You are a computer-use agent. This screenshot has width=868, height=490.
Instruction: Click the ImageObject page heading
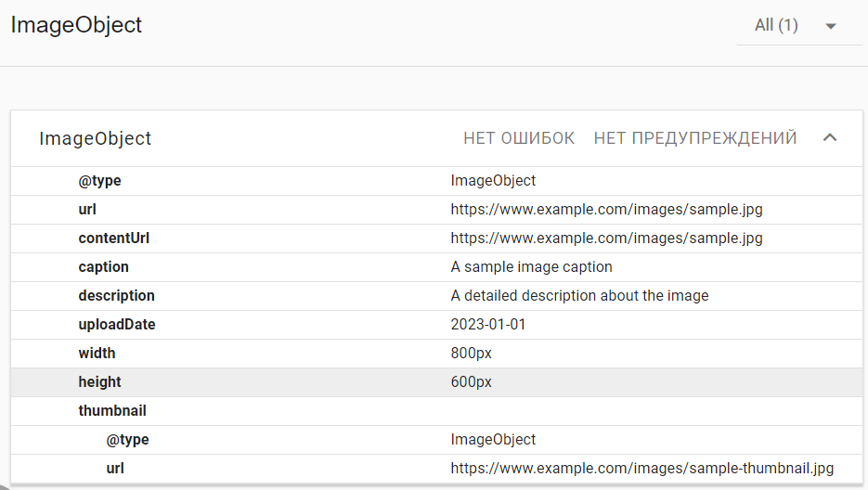(x=76, y=25)
